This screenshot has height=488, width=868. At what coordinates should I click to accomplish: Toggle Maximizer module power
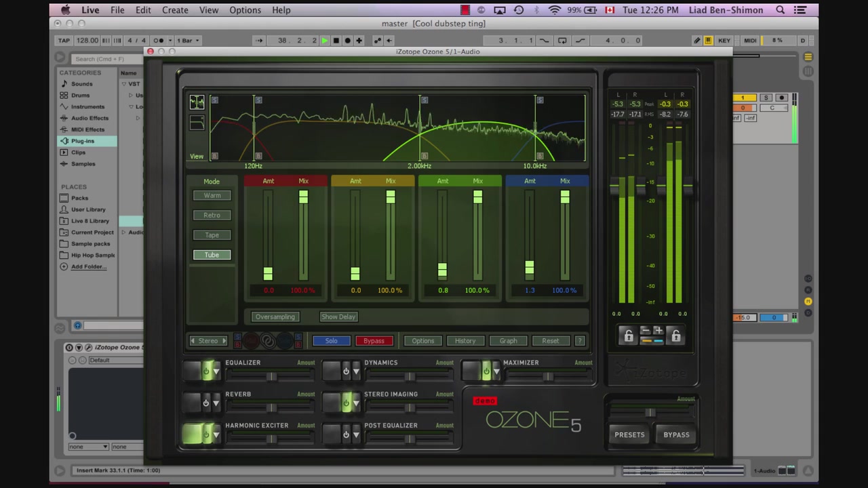coord(486,371)
